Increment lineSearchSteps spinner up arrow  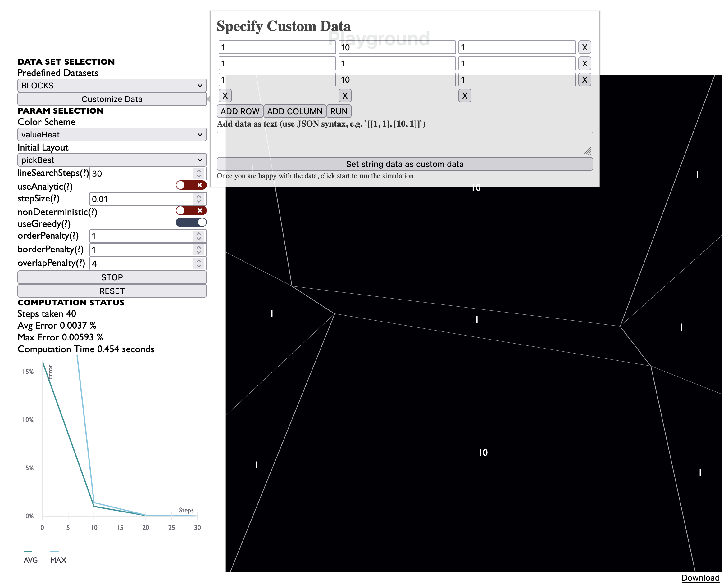[200, 171]
